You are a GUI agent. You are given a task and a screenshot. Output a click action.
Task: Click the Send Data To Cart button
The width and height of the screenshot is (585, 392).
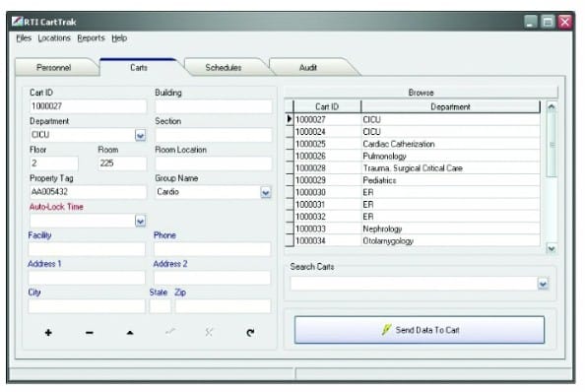tap(420, 330)
